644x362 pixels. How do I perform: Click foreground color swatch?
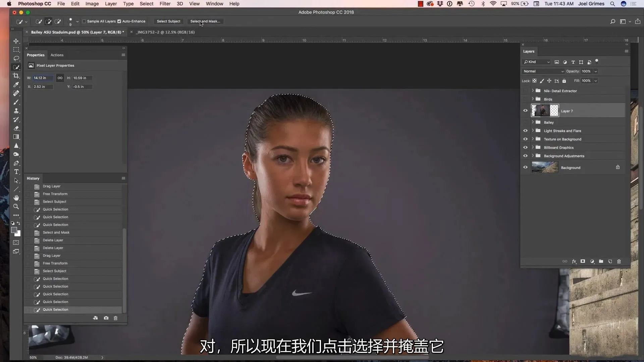14,230
